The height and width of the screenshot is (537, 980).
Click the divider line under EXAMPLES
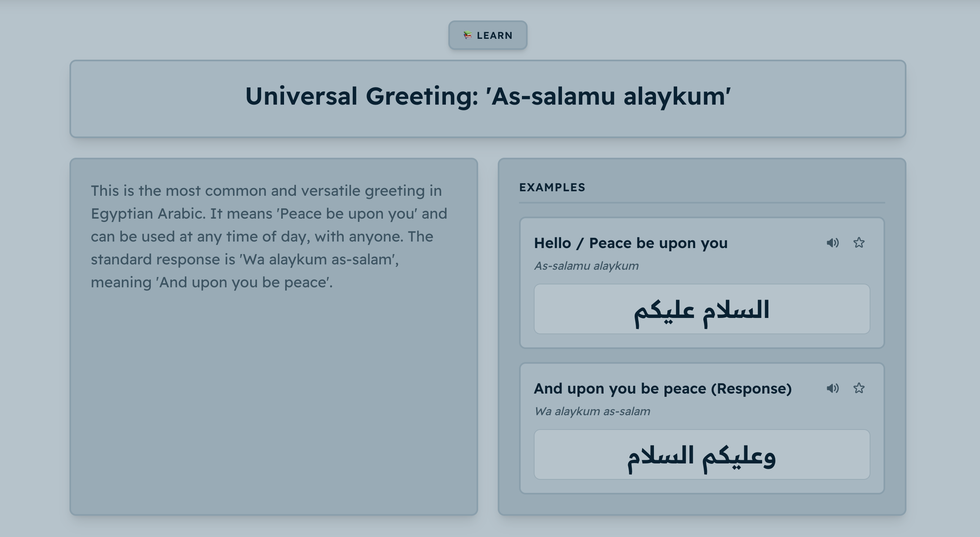click(702, 202)
